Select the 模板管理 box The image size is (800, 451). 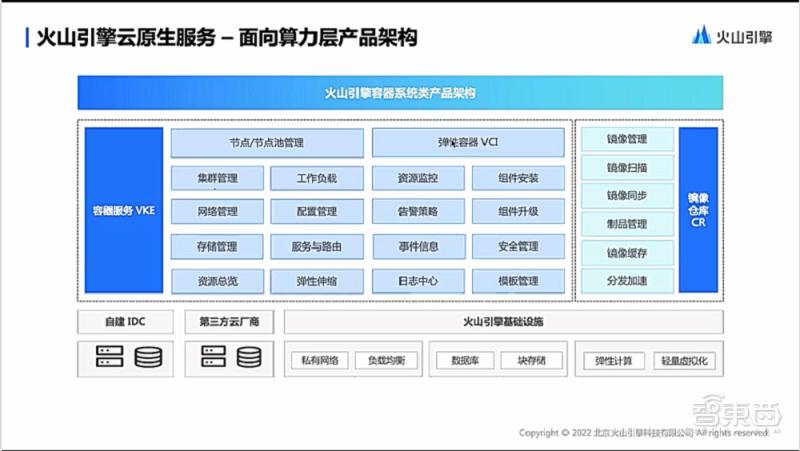coord(518,281)
